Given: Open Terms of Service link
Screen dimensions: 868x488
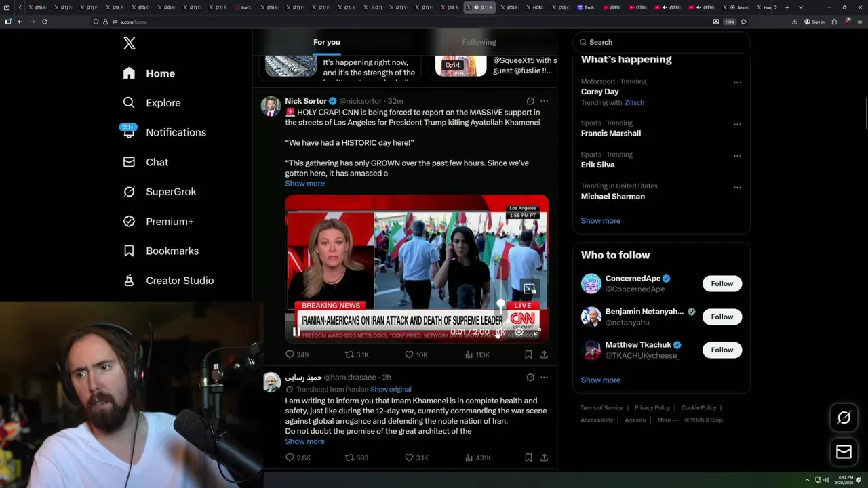Looking at the screenshot, I should (601, 408).
